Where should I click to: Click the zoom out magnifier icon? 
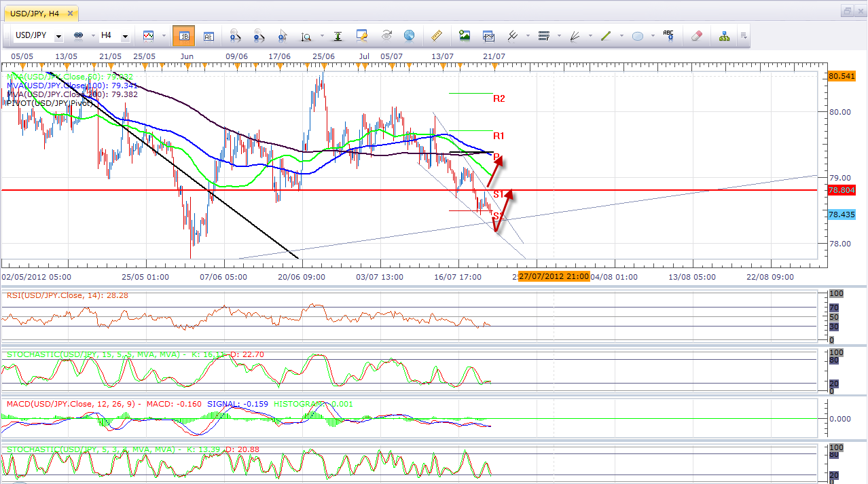pyautogui.click(x=259, y=35)
